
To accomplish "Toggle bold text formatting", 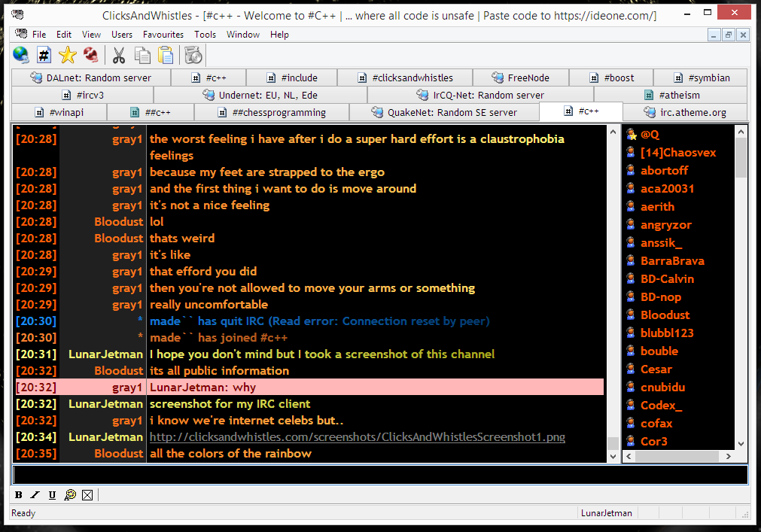I will (x=19, y=494).
